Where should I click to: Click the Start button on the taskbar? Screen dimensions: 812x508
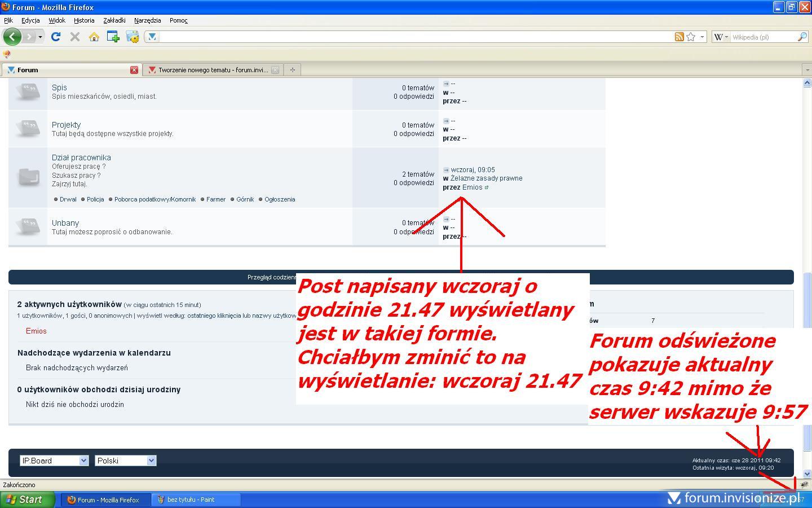click(27, 500)
